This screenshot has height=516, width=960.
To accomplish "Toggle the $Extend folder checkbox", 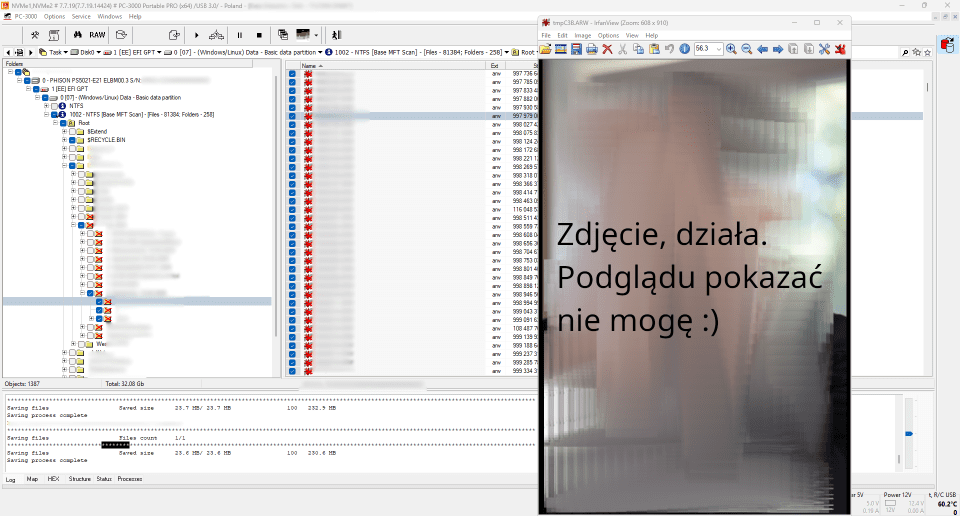I will click(72, 132).
